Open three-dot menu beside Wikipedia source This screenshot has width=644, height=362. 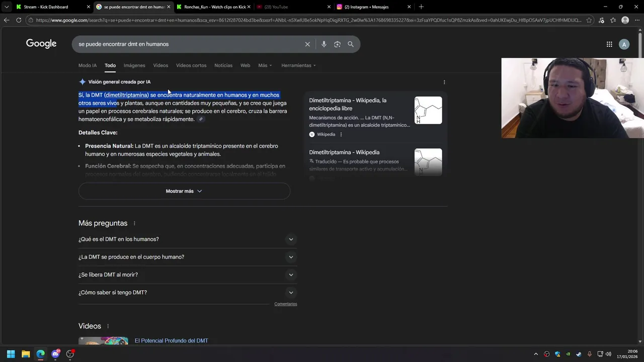[341, 134]
